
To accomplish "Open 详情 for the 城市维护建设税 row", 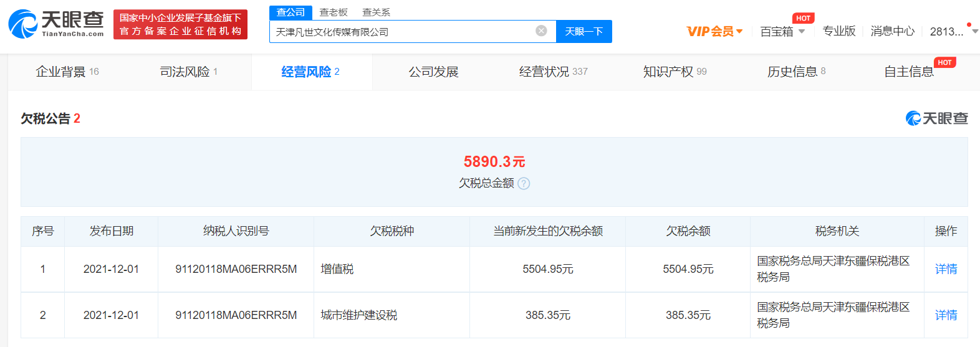I will [x=946, y=315].
